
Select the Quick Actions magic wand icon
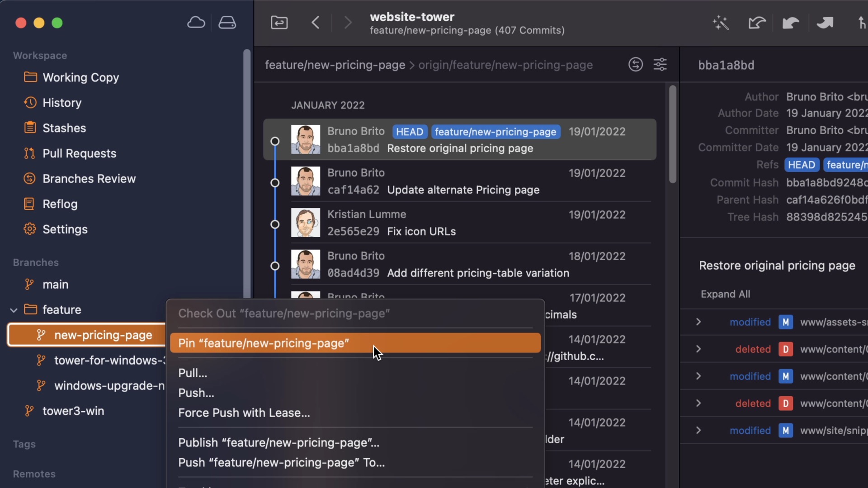tap(720, 23)
